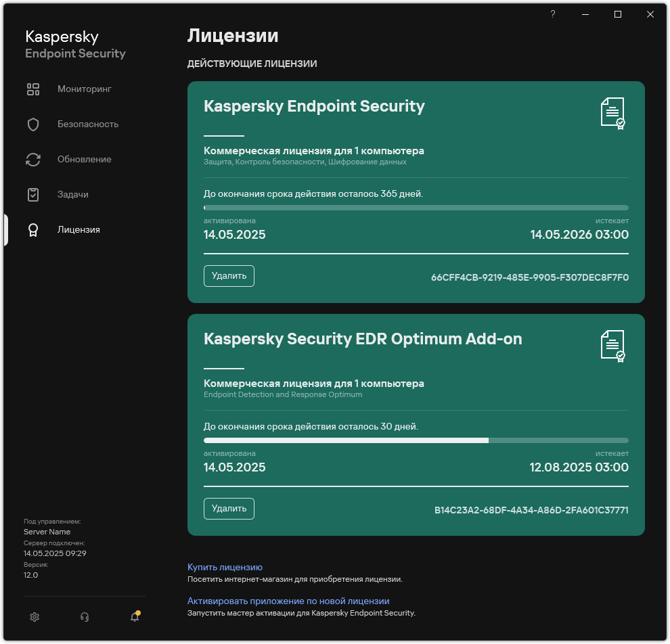The image size is (670, 644).
Task: Switch to the Обновление section
Action: tap(85, 159)
